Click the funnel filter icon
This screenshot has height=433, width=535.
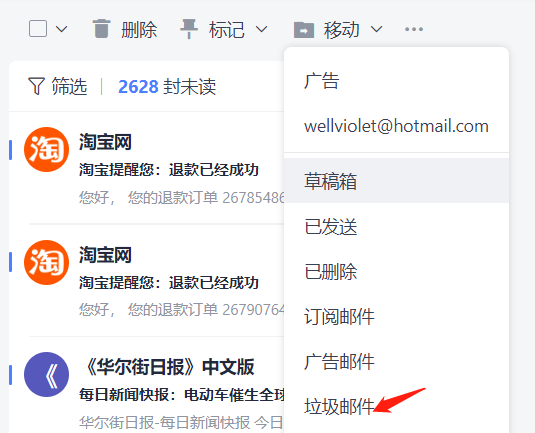pos(36,86)
